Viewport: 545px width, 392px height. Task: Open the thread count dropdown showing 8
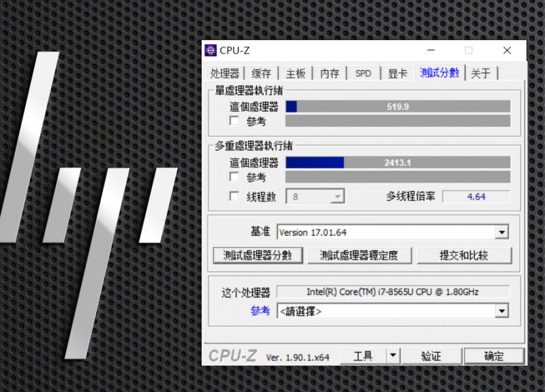[x=315, y=197]
